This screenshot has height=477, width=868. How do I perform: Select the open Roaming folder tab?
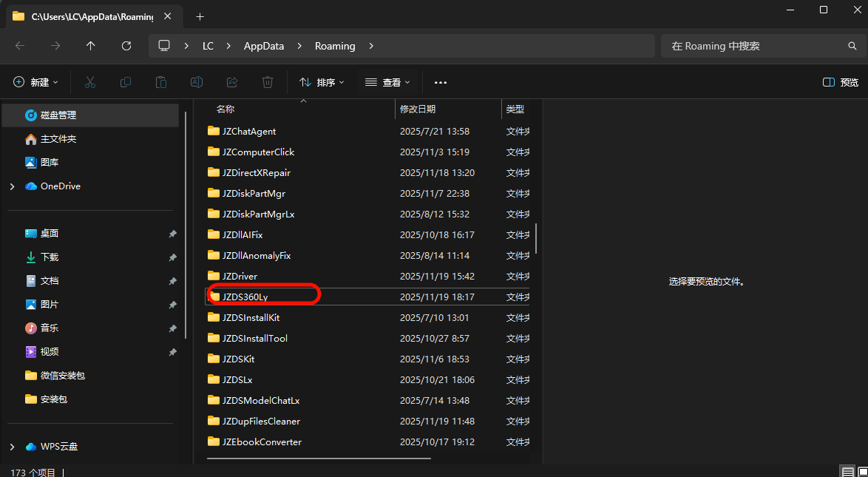pyautogui.click(x=89, y=16)
